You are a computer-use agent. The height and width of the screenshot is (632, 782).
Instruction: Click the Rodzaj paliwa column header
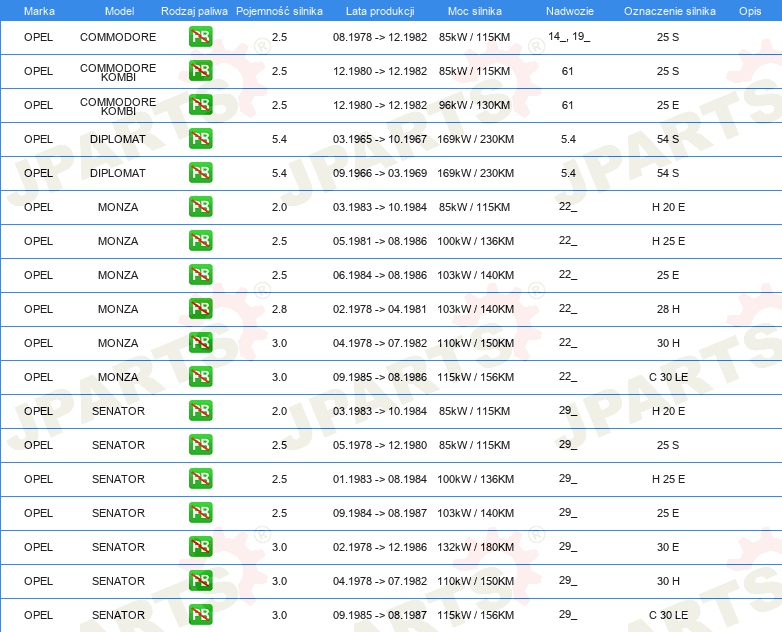click(194, 11)
